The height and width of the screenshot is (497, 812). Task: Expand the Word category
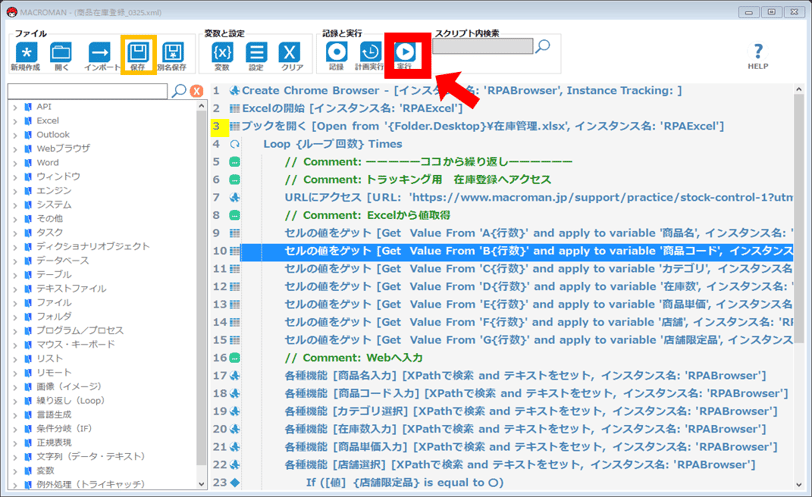15,163
